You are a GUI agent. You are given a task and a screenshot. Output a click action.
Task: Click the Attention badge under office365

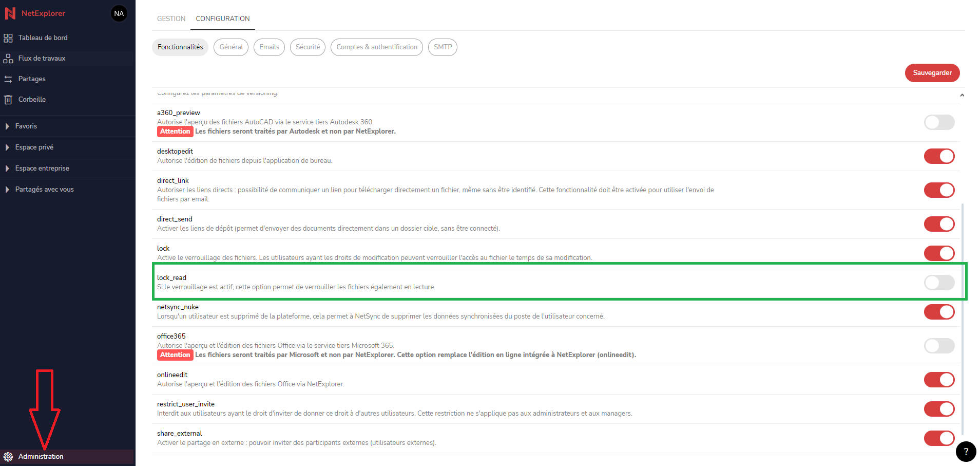[x=175, y=355]
